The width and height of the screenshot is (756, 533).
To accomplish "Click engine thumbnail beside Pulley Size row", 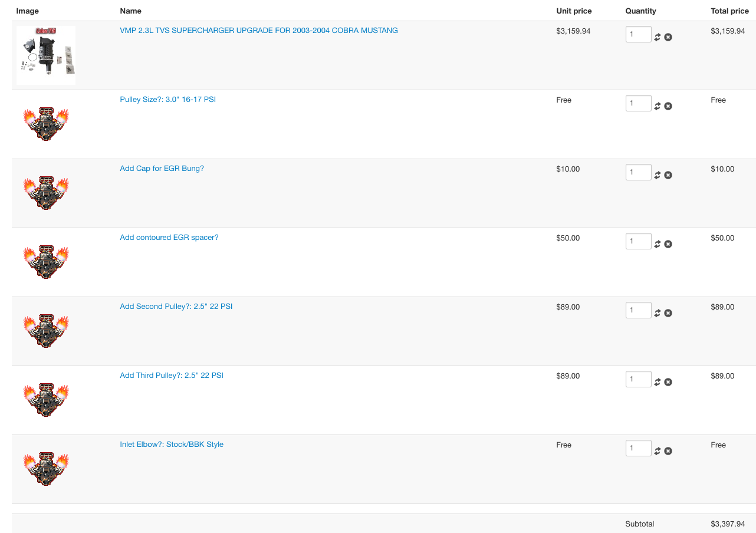I will click(46, 124).
